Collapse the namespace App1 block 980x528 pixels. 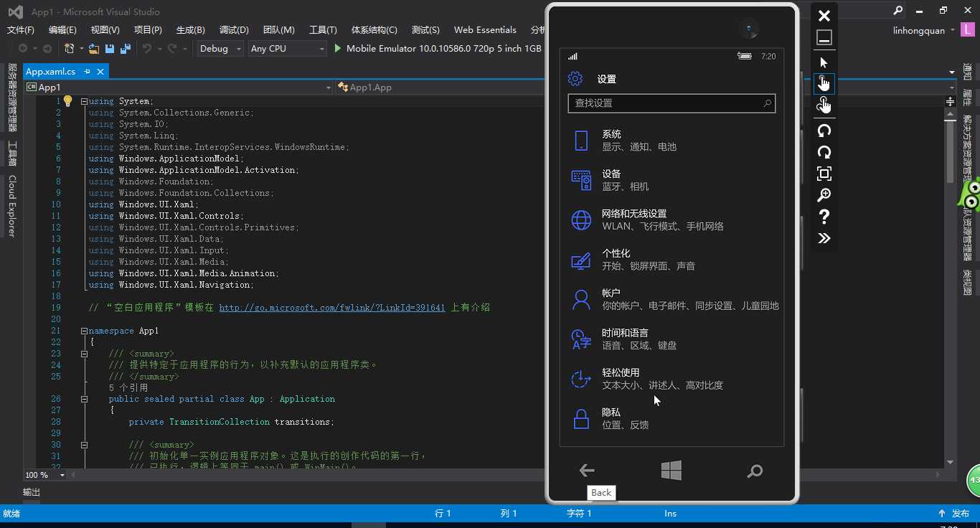pyautogui.click(x=84, y=331)
